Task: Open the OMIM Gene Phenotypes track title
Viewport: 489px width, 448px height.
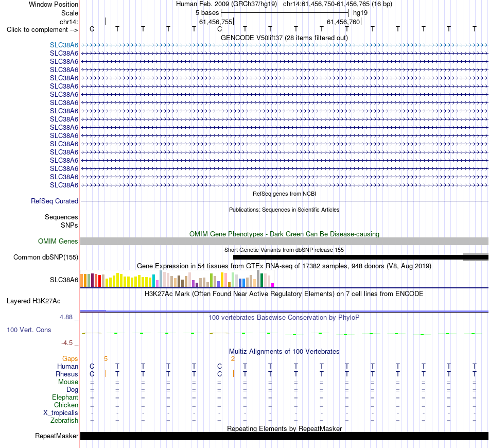Action: pyautogui.click(x=284, y=234)
